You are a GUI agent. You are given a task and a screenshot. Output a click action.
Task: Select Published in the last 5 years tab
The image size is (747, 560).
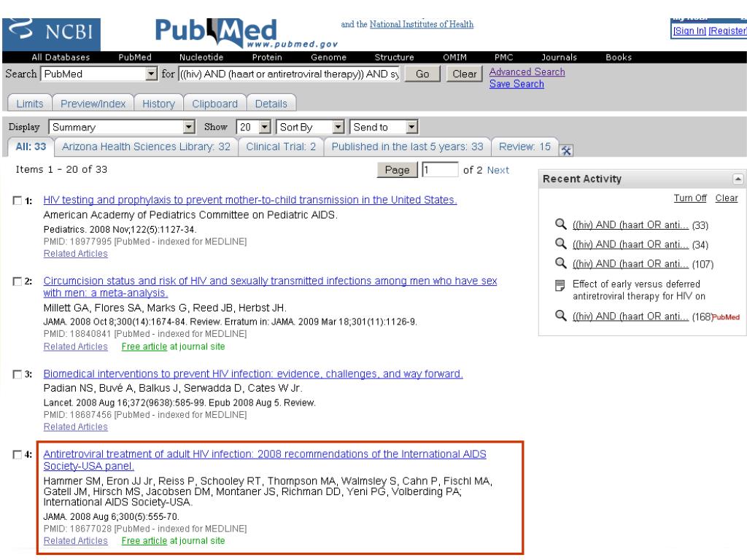point(407,147)
